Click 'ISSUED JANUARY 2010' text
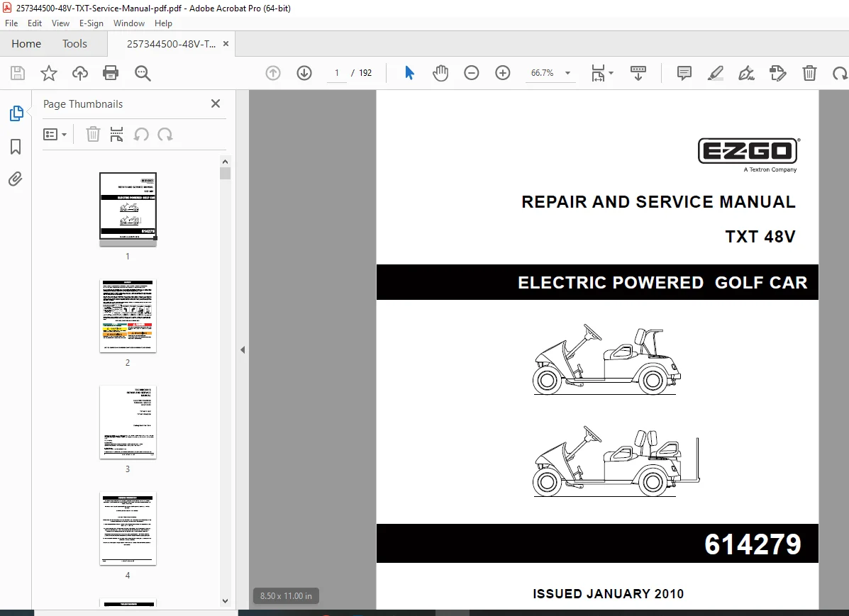The width and height of the screenshot is (849, 616). click(608, 594)
